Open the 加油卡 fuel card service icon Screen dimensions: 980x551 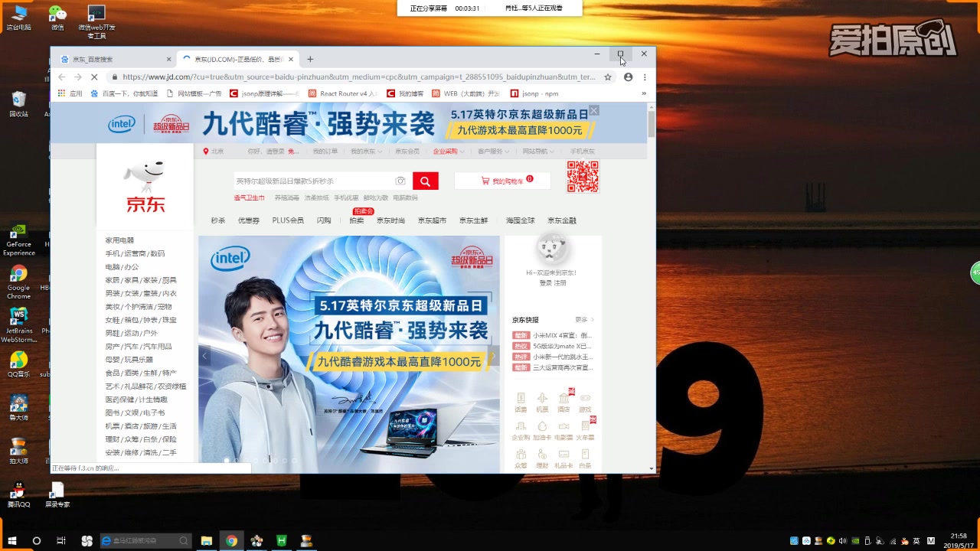[542, 431]
